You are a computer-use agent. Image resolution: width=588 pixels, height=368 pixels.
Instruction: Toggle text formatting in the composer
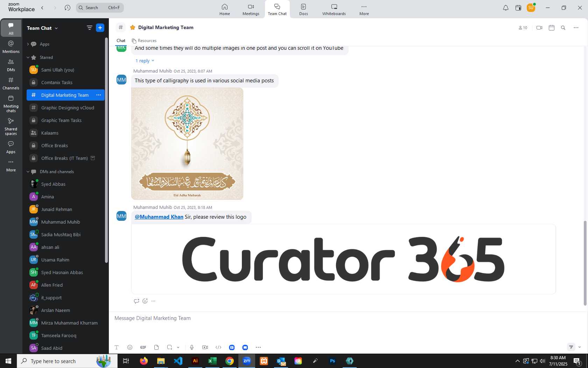pos(117,347)
